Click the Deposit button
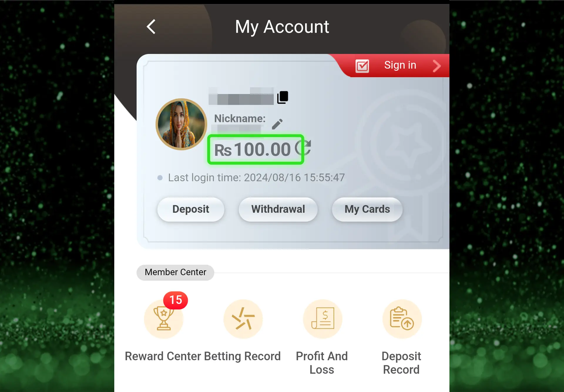This screenshot has width=564, height=392. 191,209
